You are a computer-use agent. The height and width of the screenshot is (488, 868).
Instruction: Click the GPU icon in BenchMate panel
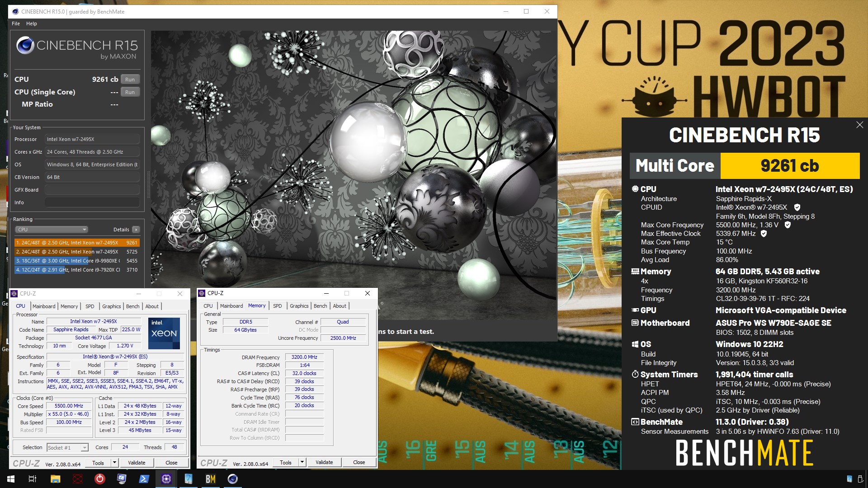[635, 310]
